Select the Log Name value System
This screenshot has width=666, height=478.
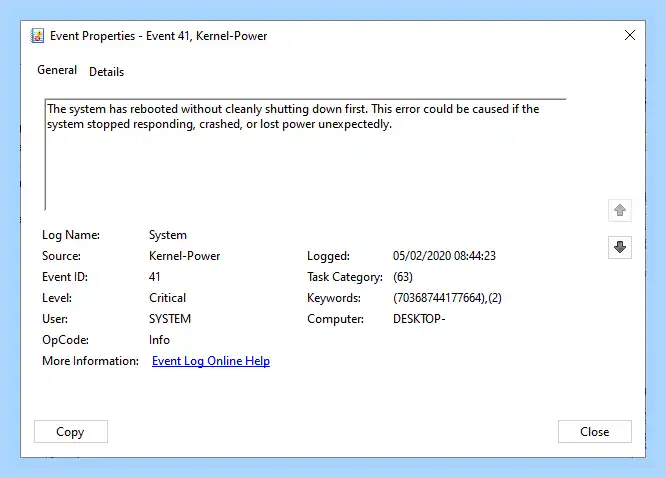(168, 235)
